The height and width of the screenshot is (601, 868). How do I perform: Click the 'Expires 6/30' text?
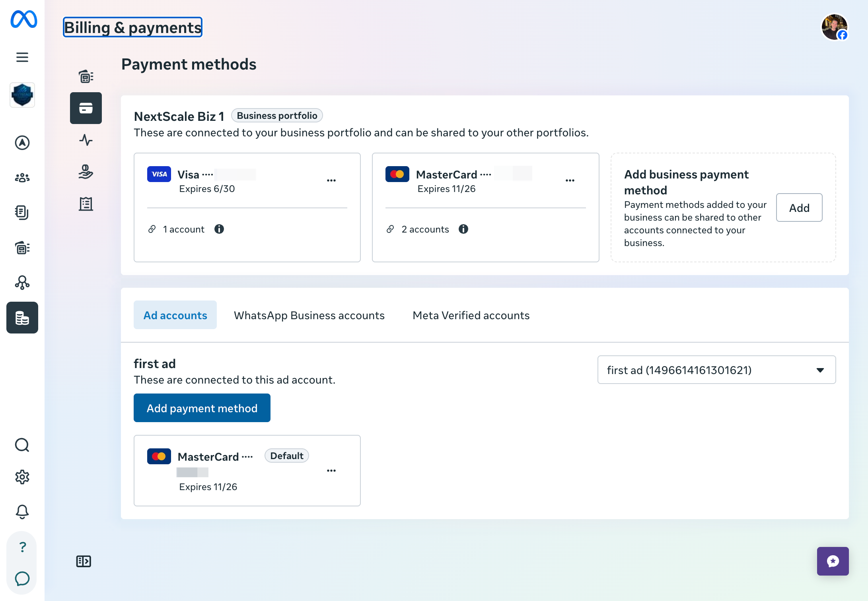(x=207, y=189)
